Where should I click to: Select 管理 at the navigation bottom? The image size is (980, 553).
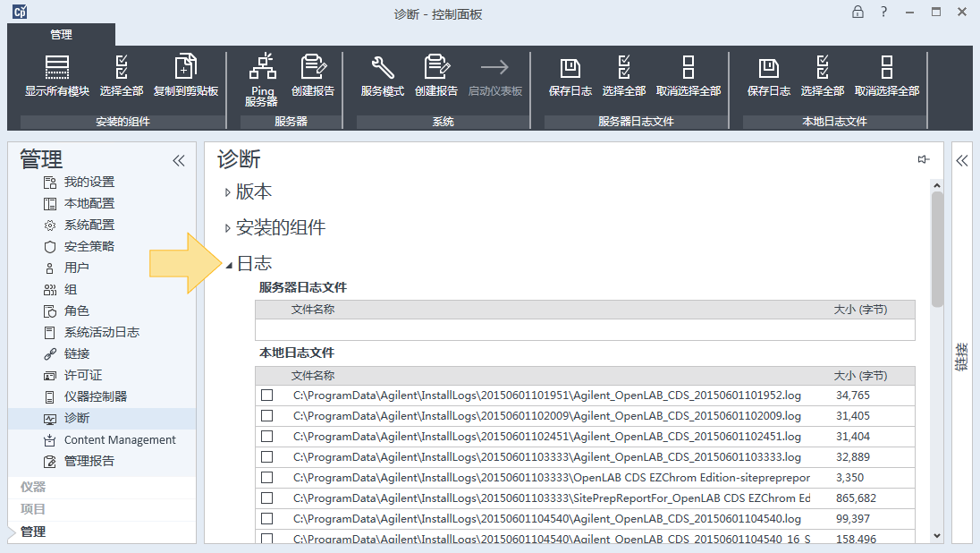click(32, 532)
